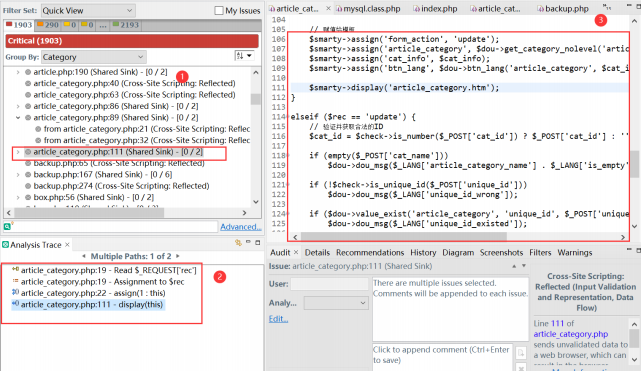Open the Recommendations tab
This screenshot has width=641, height=371.
370,253
